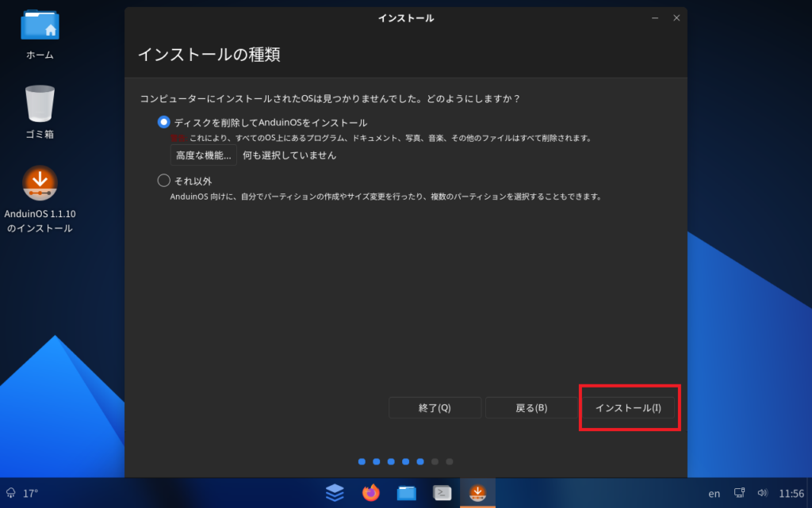
Task: Select the それ以外 radio option
Action: [164, 181]
